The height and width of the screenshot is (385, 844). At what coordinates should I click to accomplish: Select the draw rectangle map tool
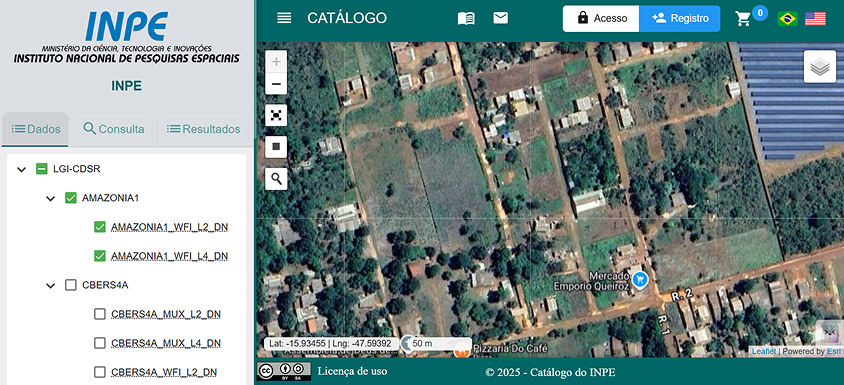pos(276,146)
